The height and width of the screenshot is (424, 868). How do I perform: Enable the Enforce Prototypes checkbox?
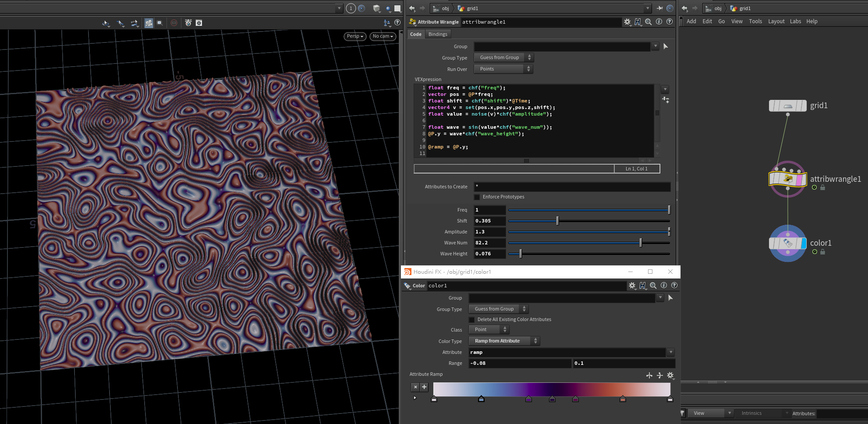(x=477, y=197)
